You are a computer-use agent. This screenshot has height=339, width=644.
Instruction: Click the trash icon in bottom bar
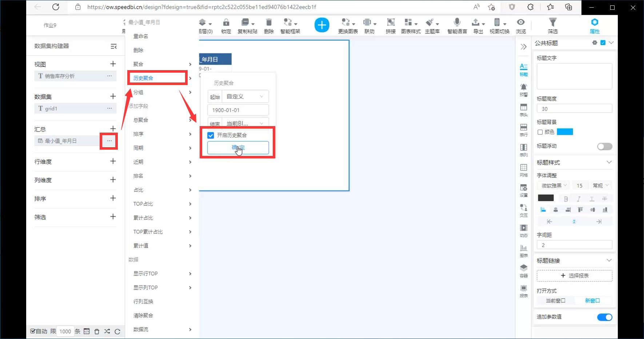[x=97, y=331]
